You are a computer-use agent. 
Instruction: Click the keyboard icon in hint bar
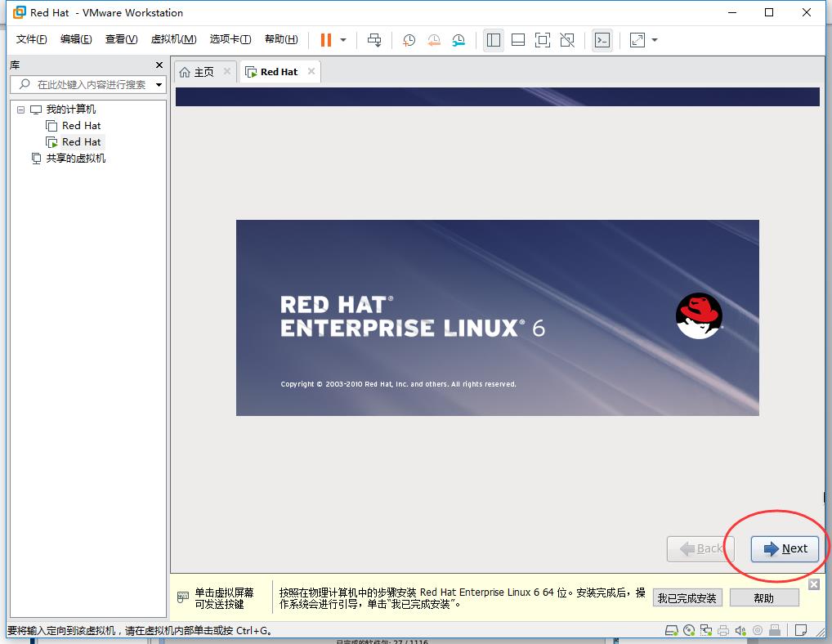coord(182,597)
